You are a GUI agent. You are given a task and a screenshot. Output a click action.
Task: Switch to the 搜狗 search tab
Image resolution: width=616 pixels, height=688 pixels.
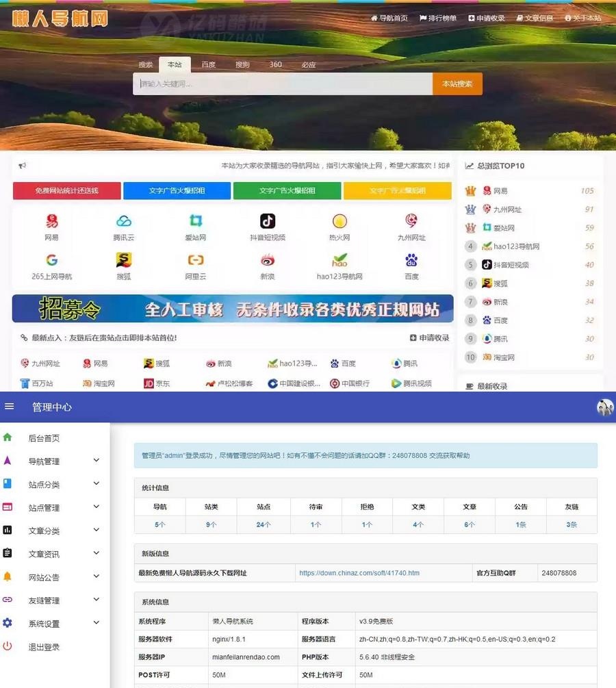pos(242,64)
